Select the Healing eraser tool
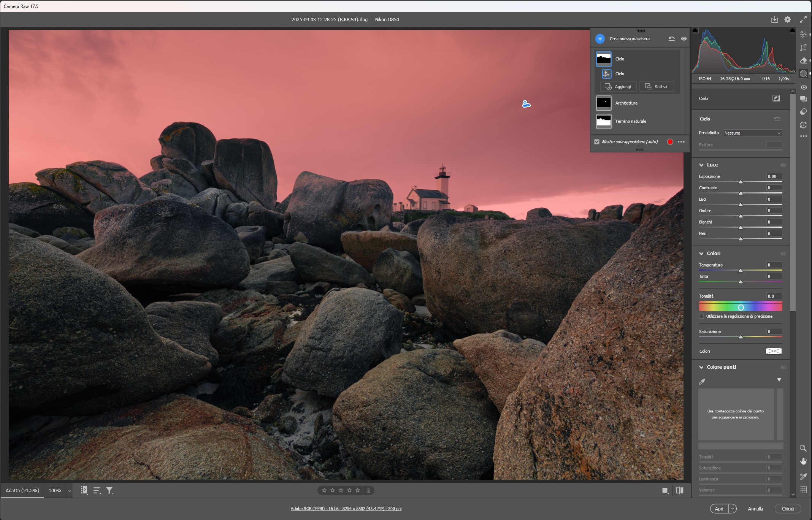812x520 pixels. (x=803, y=60)
